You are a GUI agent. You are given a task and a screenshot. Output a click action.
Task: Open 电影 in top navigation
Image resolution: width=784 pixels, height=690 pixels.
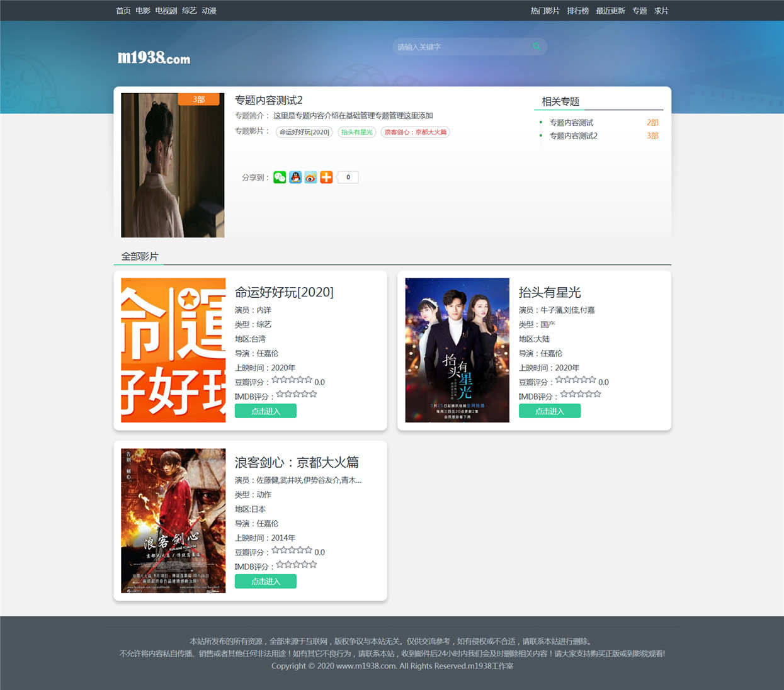coord(143,11)
